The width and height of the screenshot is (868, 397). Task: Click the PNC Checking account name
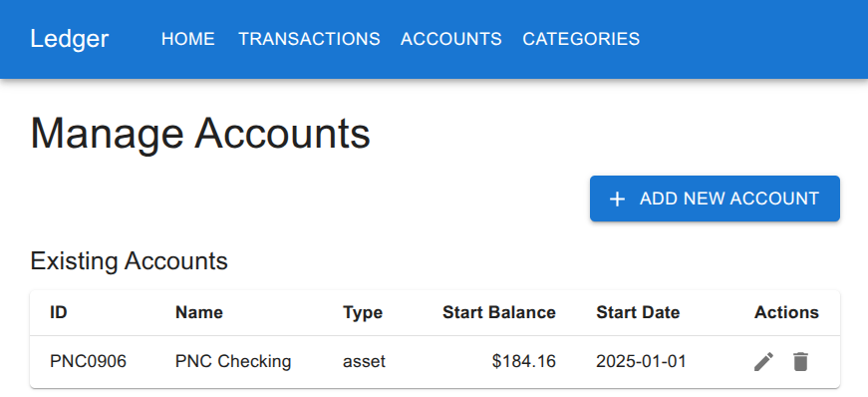(x=233, y=361)
